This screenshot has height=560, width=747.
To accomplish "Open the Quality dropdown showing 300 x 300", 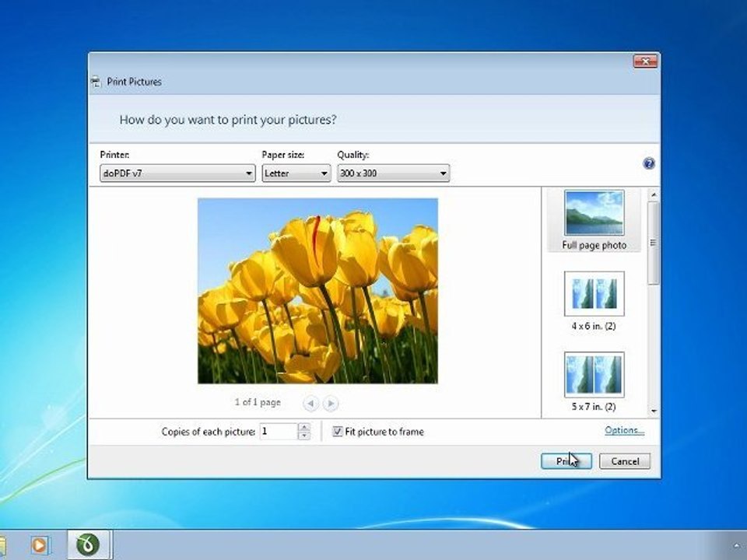I will [393, 173].
